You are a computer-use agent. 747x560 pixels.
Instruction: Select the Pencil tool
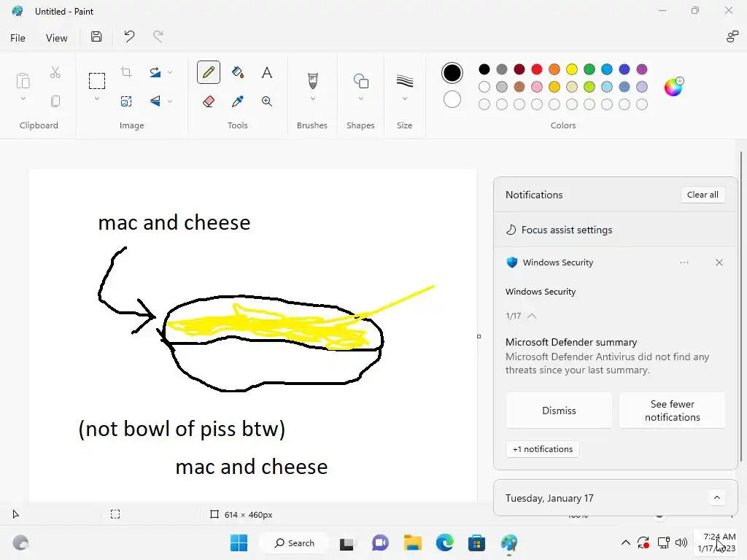[x=208, y=72]
